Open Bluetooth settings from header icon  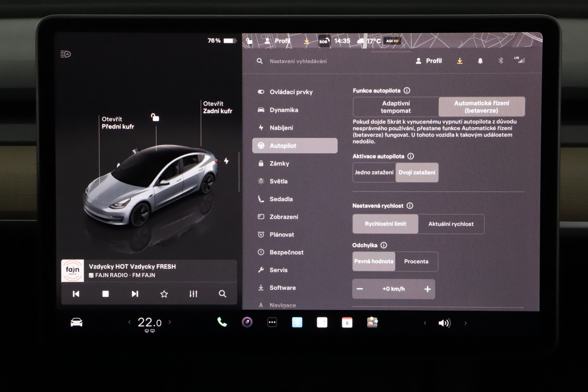tap(501, 61)
